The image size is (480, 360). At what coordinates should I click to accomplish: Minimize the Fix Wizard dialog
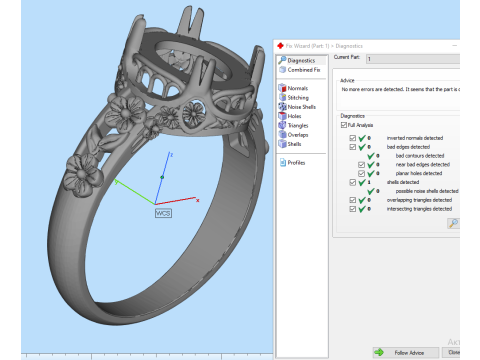455,46
